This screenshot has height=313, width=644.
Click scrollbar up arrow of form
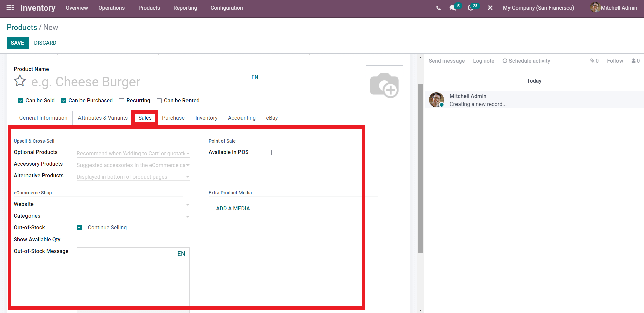coord(420,58)
